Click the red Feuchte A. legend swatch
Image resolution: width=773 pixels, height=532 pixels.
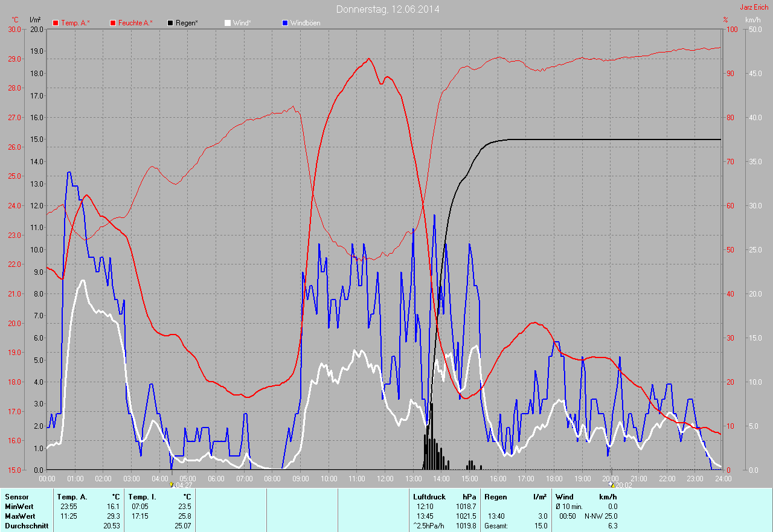point(113,23)
